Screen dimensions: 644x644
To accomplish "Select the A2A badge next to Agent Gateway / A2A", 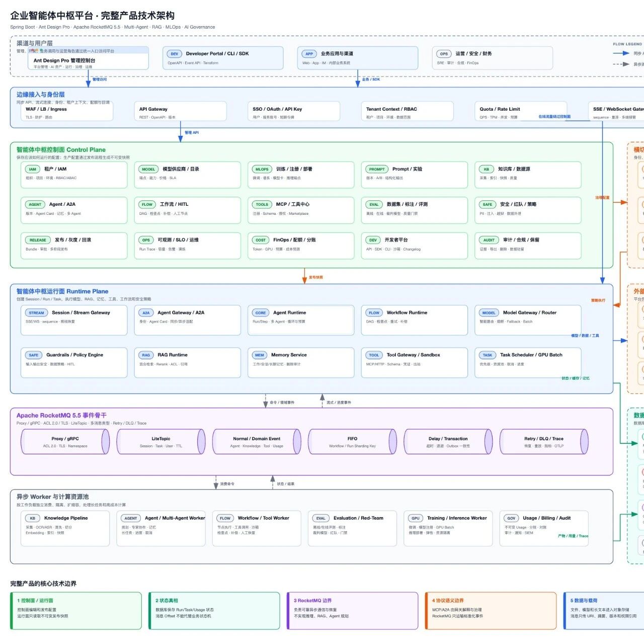I will point(146,313).
